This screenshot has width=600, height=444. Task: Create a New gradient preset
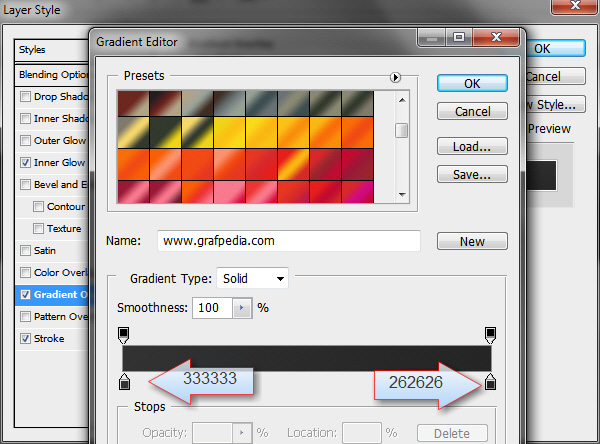pos(472,242)
